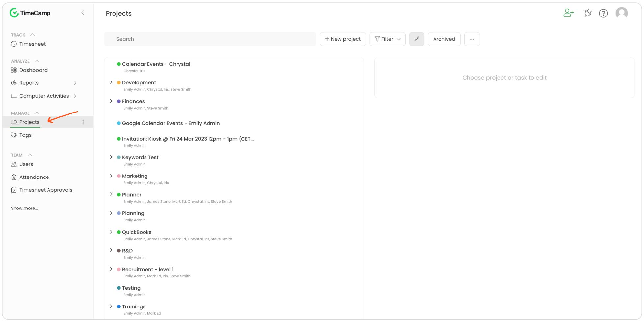Viewport: 644px width, 322px height.
Task: Collapse the sidebar with the arrow
Action: point(83,13)
